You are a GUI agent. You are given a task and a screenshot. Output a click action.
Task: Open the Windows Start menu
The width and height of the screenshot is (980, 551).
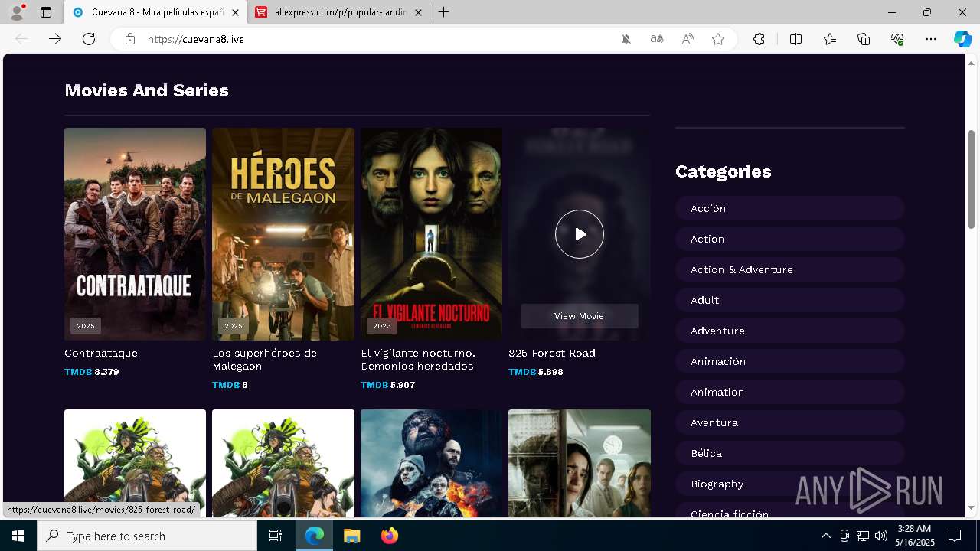click(18, 536)
